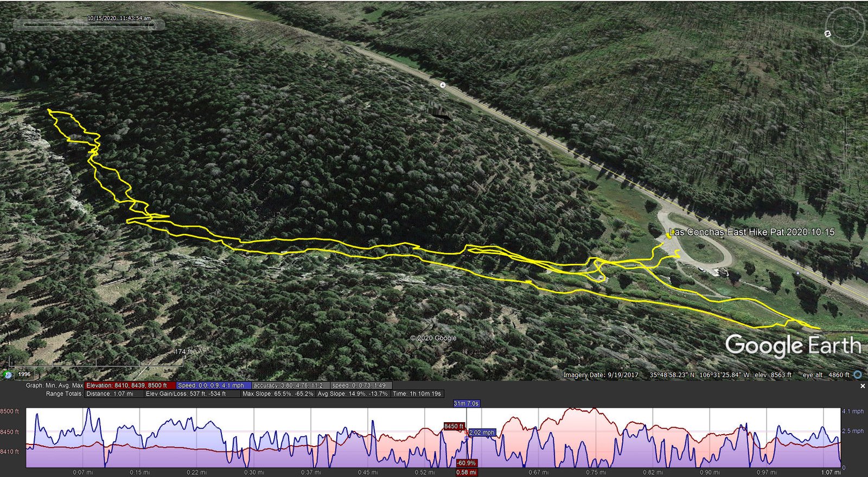Click the zoom out minus button
The image size is (868, 477).
(x=846, y=175)
